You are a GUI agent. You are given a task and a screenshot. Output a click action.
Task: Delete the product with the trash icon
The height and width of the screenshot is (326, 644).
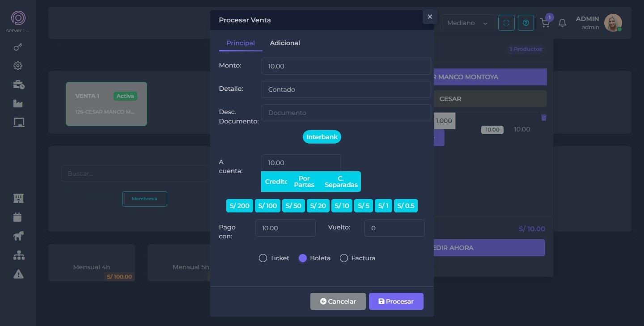click(x=544, y=118)
